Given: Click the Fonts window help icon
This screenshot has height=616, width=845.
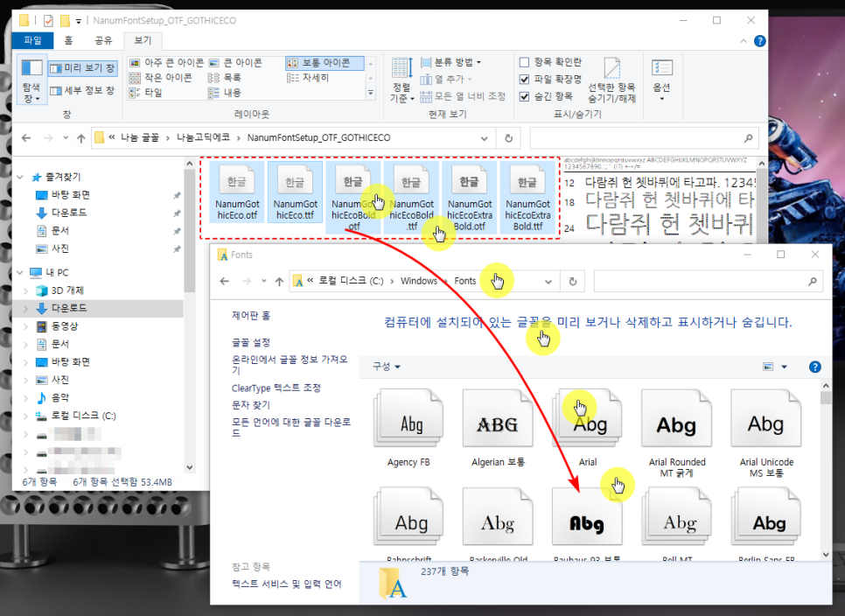Looking at the screenshot, I should tap(815, 367).
